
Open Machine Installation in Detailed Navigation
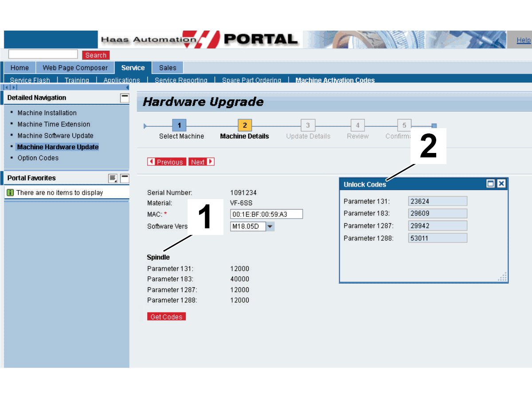(47, 113)
